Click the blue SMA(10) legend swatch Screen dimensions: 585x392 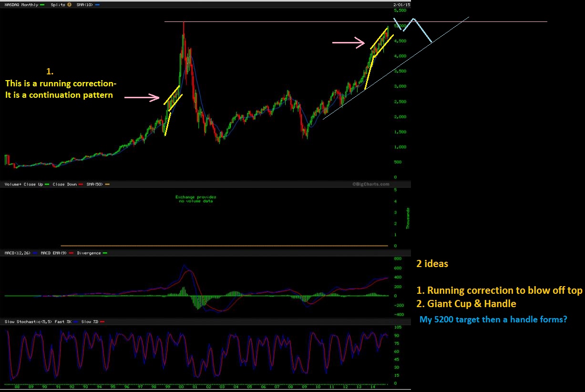[x=97, y=5]
